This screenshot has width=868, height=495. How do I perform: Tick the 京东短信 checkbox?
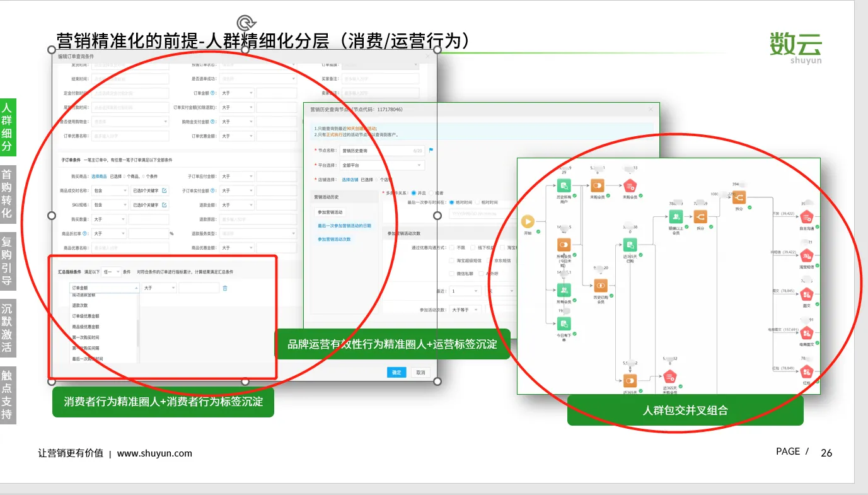[488, 260]
